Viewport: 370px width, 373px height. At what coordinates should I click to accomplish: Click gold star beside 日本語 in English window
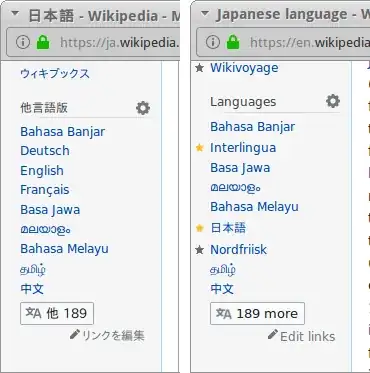click(x=199, y=228)
